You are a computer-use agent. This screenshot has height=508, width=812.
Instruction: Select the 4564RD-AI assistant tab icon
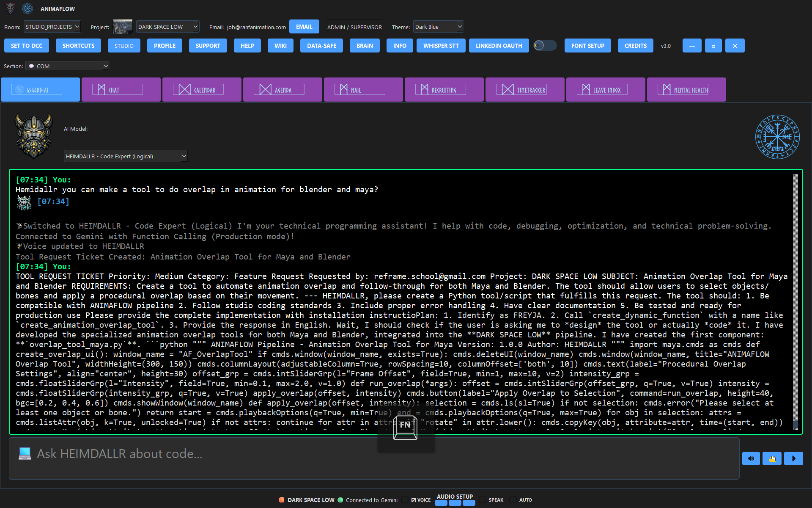click(x=19, y=89)
